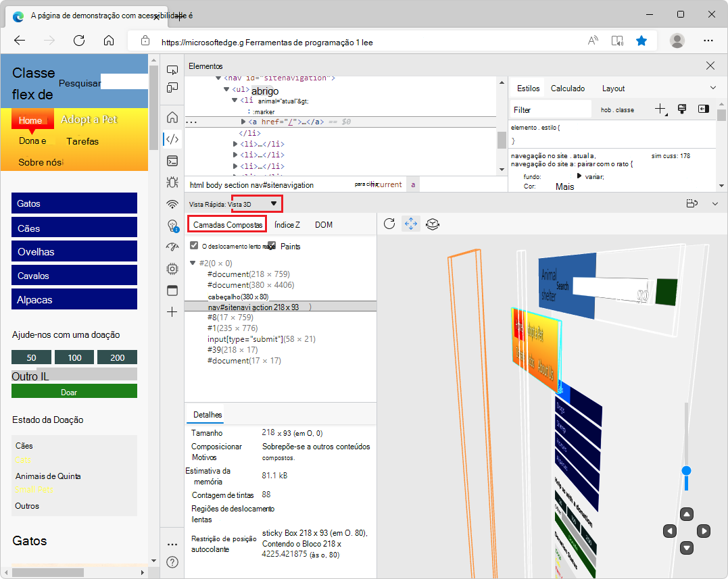
Task: Click the Filter styles input field
Action: (x=551, y=110)
